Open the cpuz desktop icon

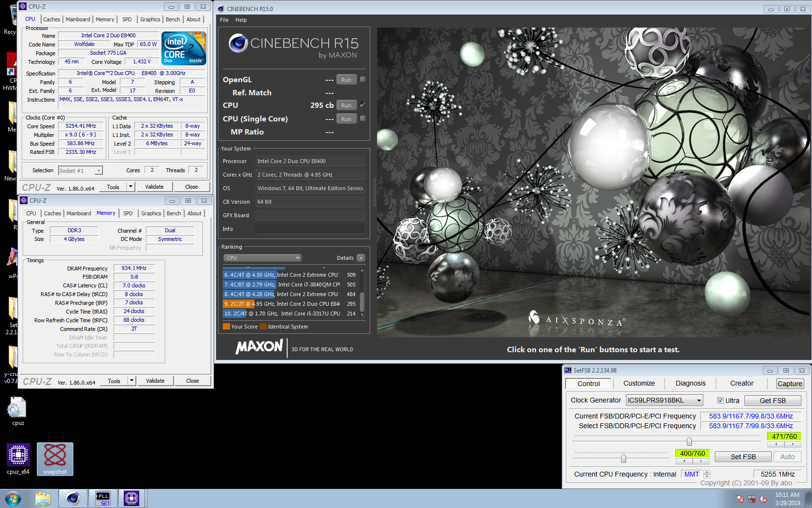[18, 411]
